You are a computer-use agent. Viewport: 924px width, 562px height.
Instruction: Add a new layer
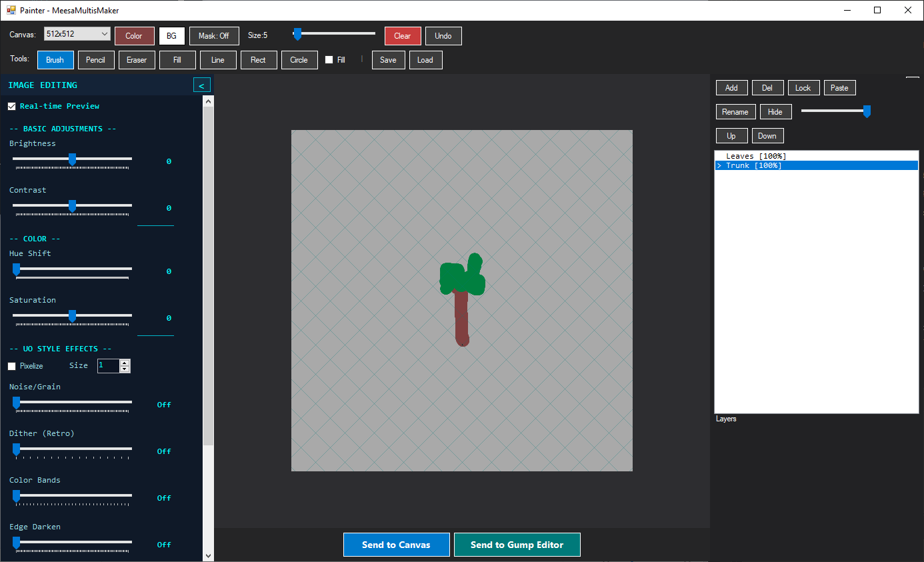[x=732, y=88]
